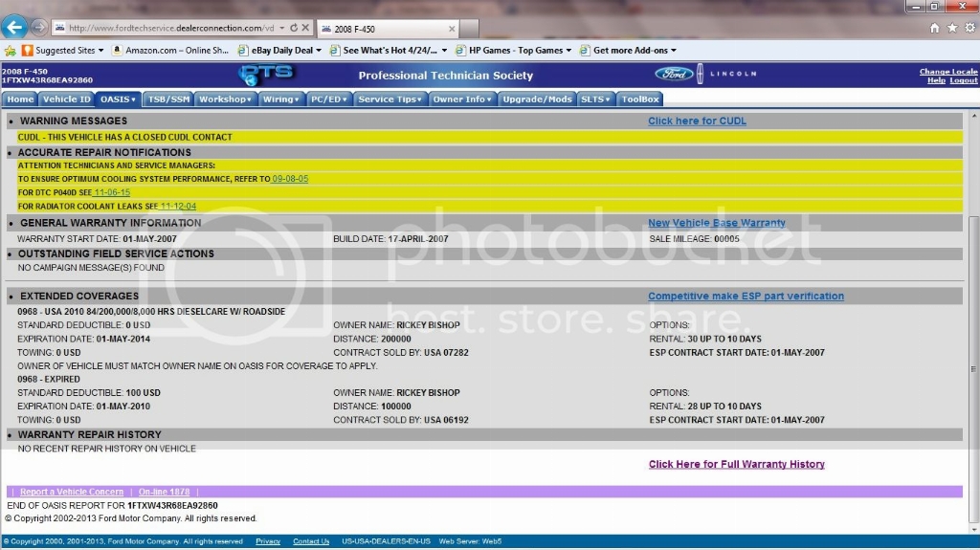Click the Logout link

coord(963,80)
